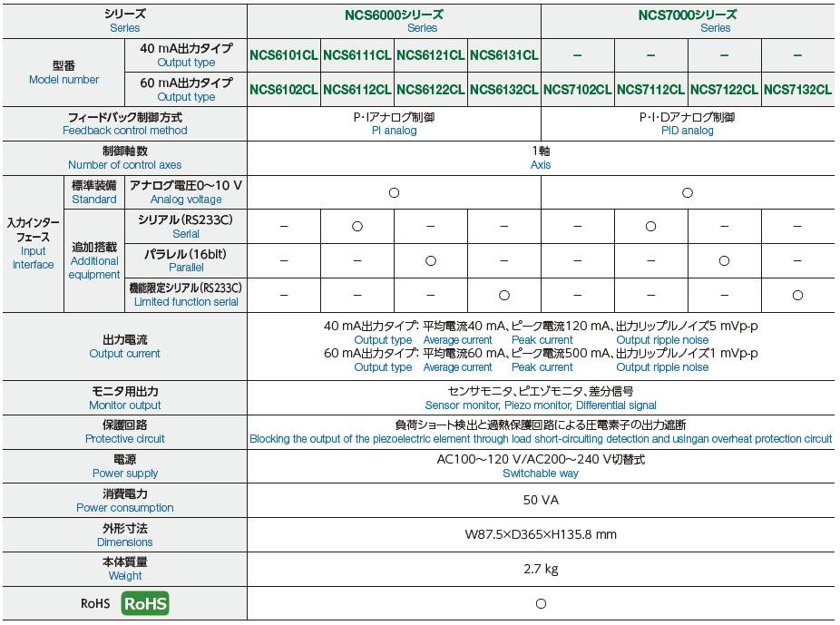The width and height of the screenshot is (840, 625).
Task: Select the 外形寸法 Dimensions header
Action: (x=125, y=535)
